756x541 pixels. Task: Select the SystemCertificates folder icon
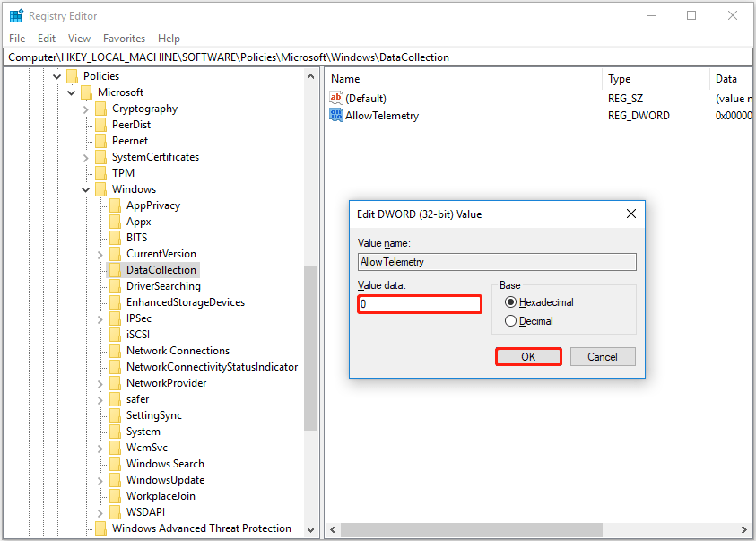[101, 156]
